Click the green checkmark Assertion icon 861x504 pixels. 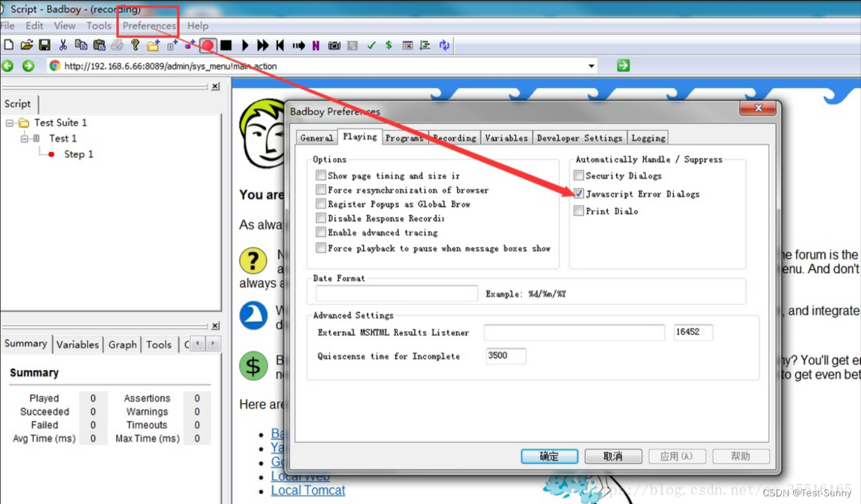coord(371,45)
